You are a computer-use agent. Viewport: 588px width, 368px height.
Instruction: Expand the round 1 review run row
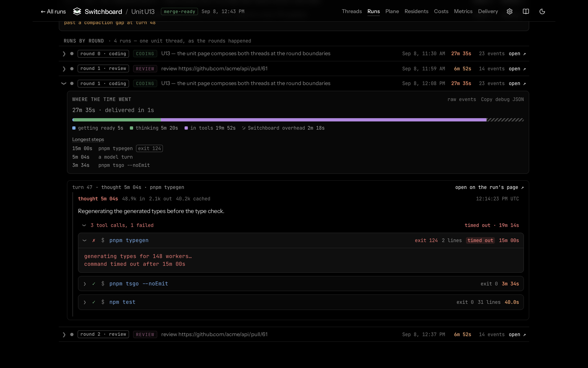(x=64, y=69)
